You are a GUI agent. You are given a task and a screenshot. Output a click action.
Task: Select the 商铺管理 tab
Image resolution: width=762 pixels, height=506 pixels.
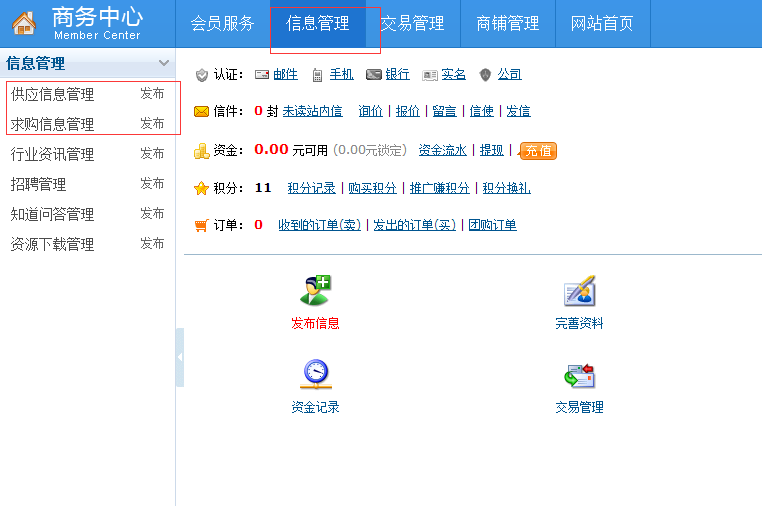(507, 23)
